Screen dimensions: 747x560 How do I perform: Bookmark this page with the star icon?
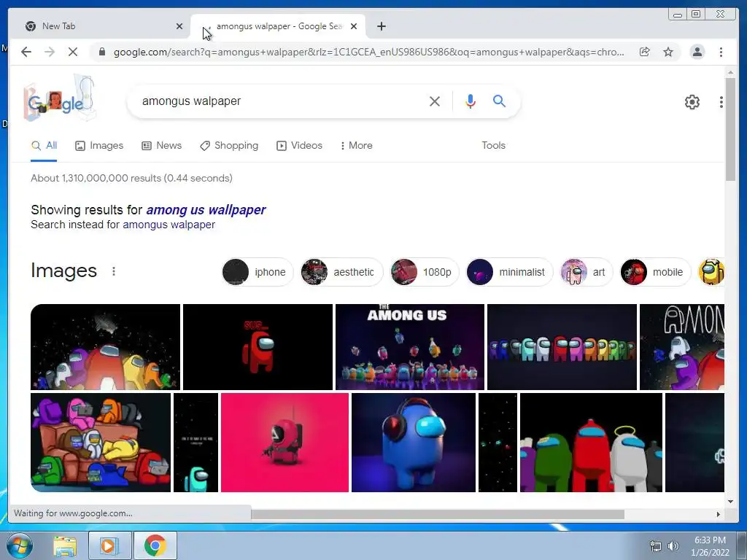click(668, 52)
